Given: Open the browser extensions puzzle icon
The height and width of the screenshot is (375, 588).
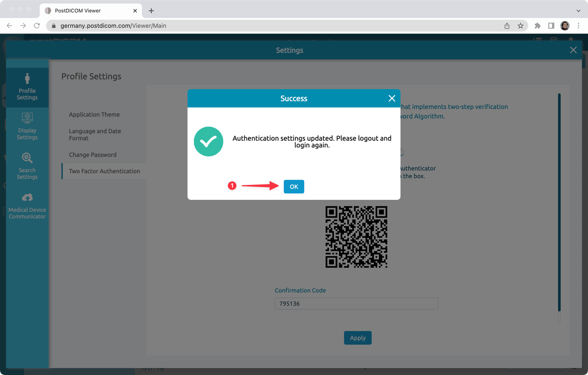Looking at the screenshot, I should [x=537, y=26].
